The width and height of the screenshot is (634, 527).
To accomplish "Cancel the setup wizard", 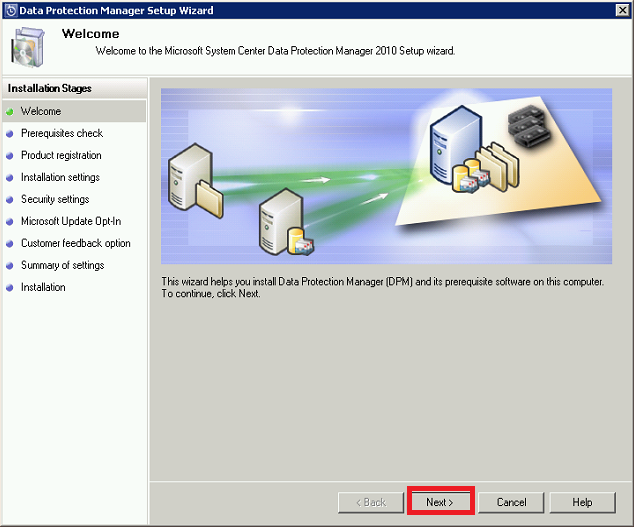I will click(x=511, y=502).
